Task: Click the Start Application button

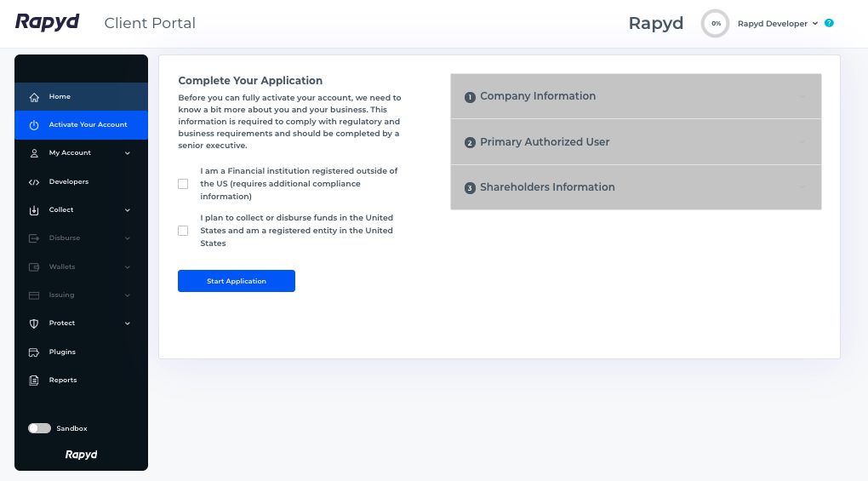Action: [x=237, y=281]
